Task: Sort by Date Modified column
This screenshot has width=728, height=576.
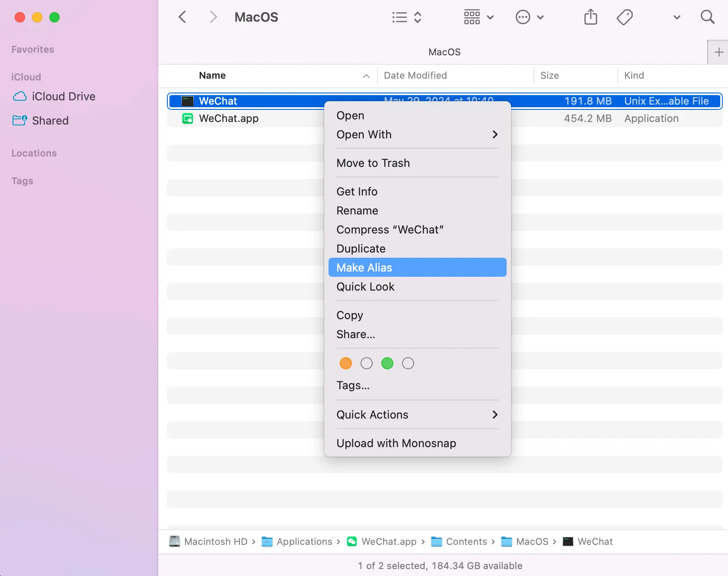Action: [415, 76]
